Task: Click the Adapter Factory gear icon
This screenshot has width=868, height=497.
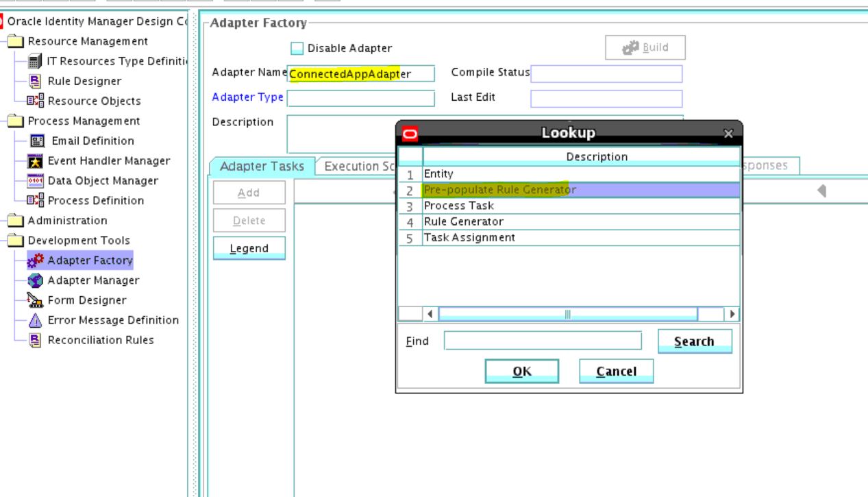Action: pyautogui.click(x=35, y=260)
